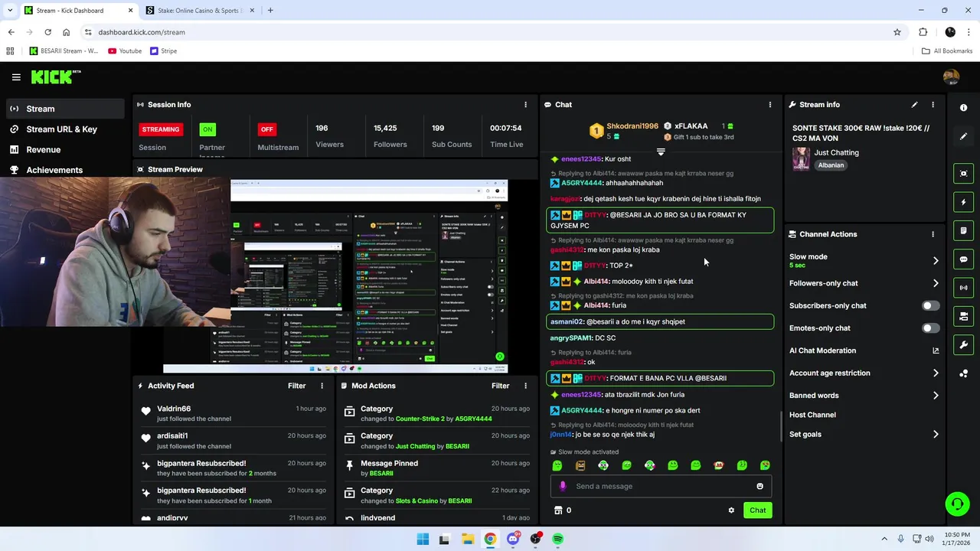Click the chat panel scrollbar
The height and width of the screenshot is (551, 980).
pos(781,425)
